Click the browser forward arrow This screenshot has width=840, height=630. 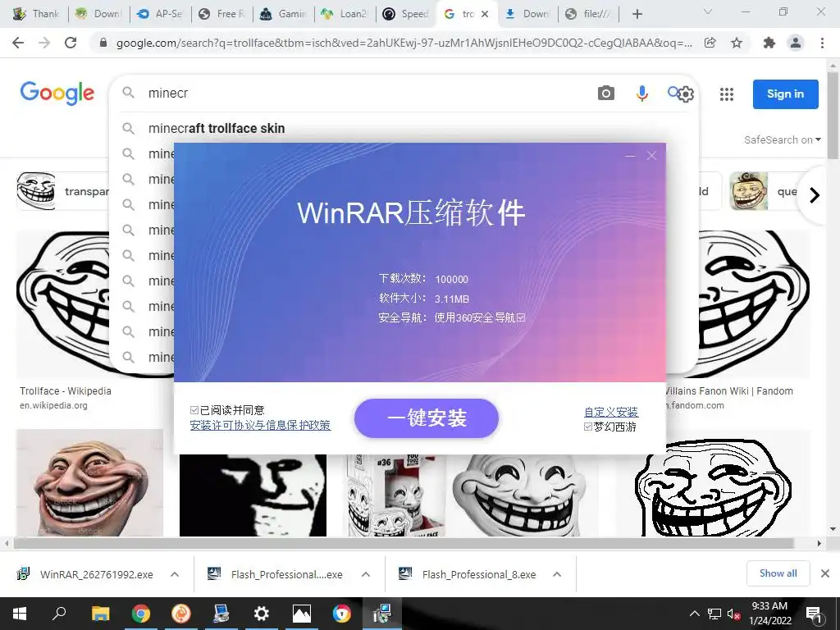pyautogui.click(x=44, y=43)
